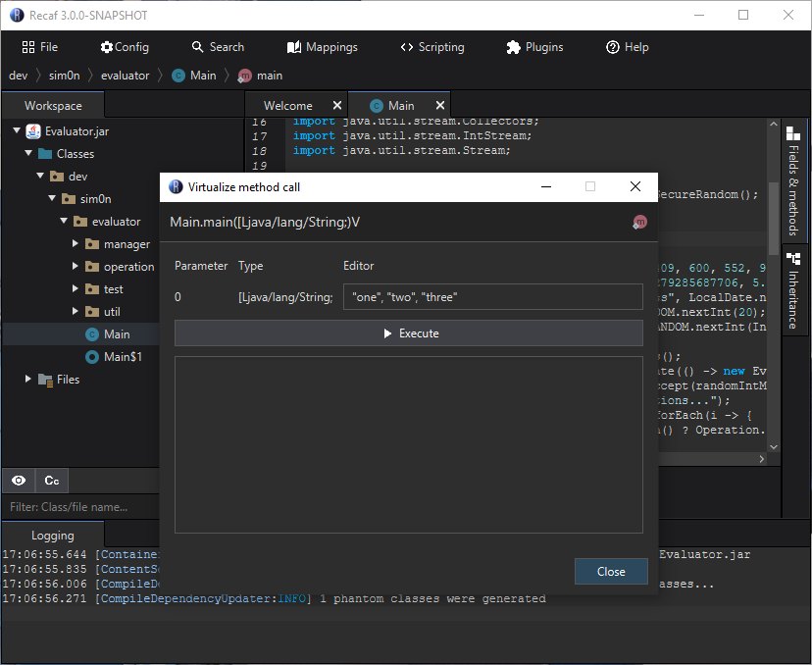Expand the manager package folder

pos(76,243)
